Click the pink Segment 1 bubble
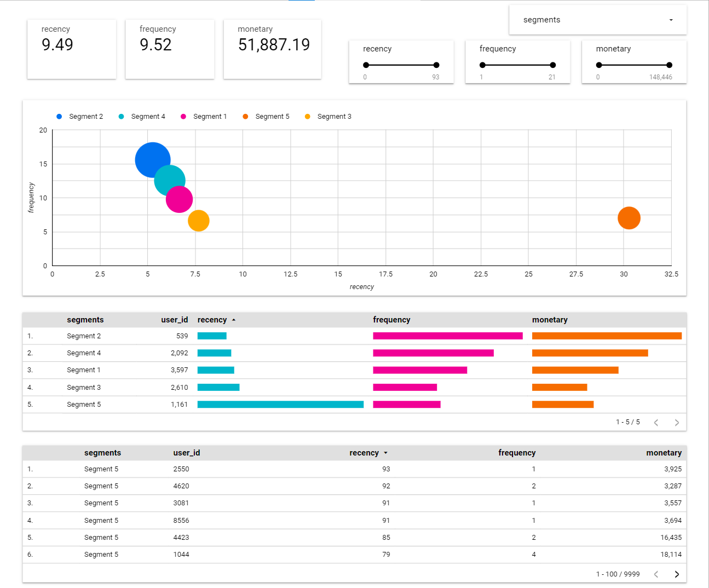 pyautogui.click(x=180, y=199)
